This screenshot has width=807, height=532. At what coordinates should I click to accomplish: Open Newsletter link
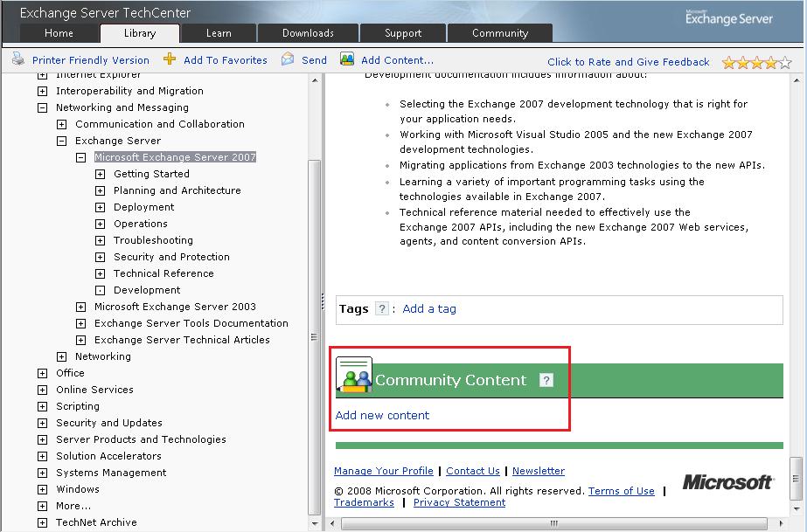(x=539, y=471)
